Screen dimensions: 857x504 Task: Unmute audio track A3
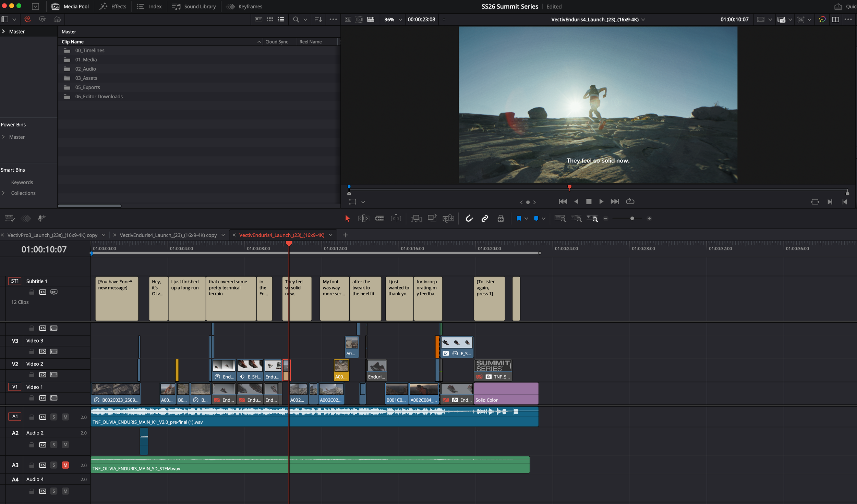tap(65, 465)
